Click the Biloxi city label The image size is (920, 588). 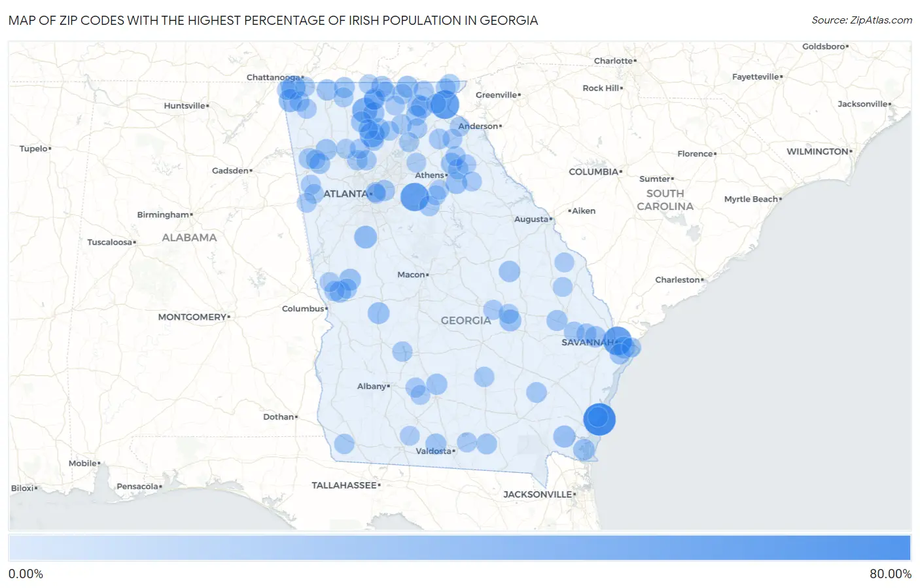22,489
